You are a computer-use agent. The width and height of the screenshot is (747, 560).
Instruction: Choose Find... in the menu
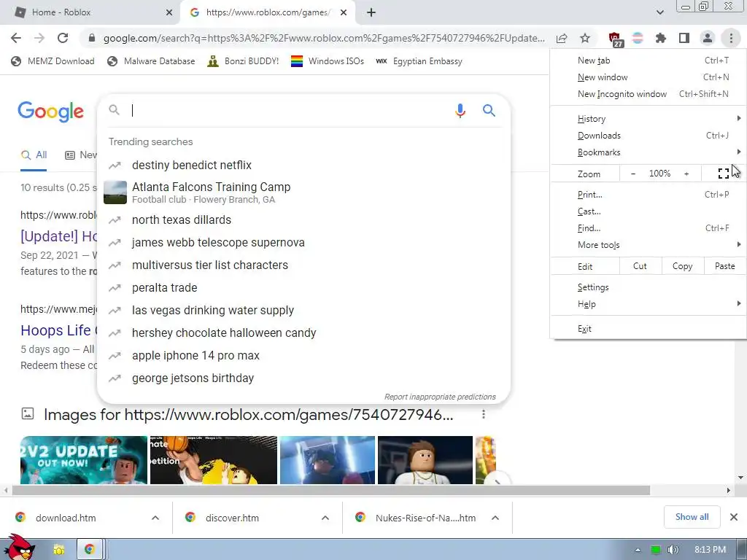click(648, 228)
